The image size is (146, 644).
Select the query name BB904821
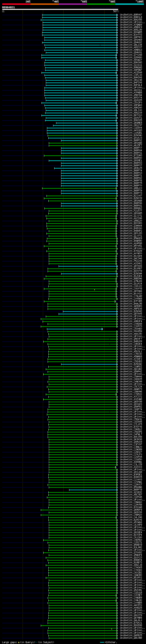[x=8, y=8]
